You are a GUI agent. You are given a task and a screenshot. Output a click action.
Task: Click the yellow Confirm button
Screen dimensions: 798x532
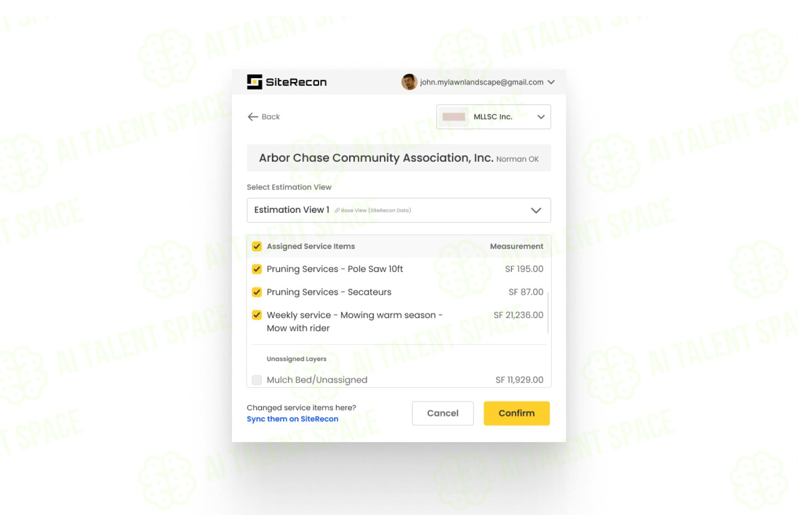(x=517, y=413)
